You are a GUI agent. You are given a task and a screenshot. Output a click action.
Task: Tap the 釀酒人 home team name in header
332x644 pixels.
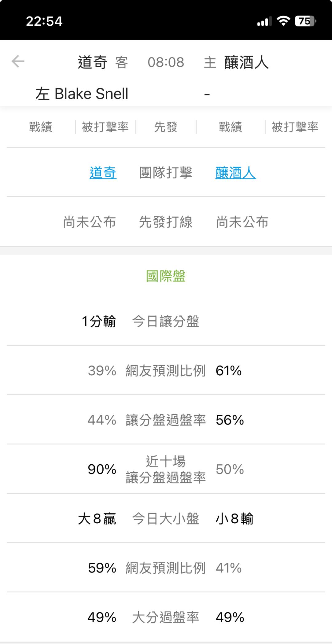click(x=247, y=62)
